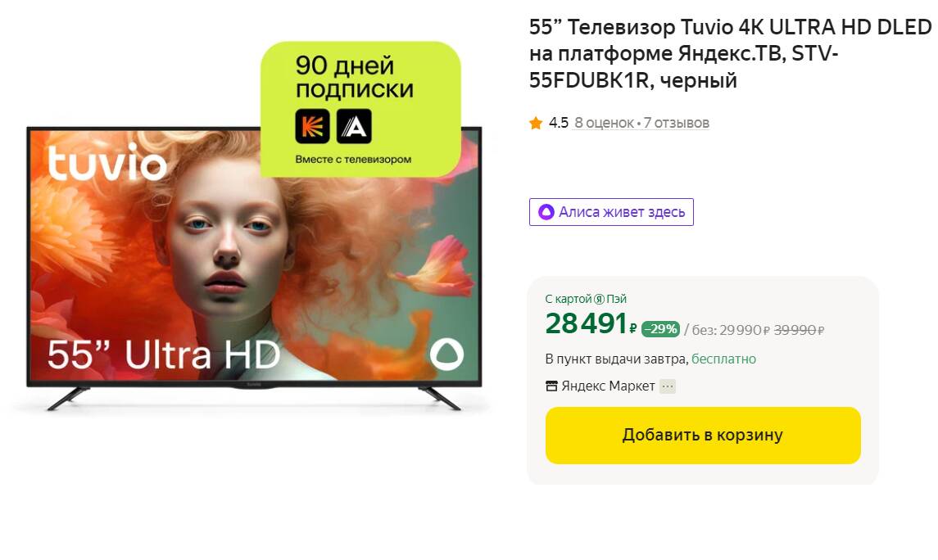
Task: Click the Yandex Pay logo icon
Action: click(599, 299)
